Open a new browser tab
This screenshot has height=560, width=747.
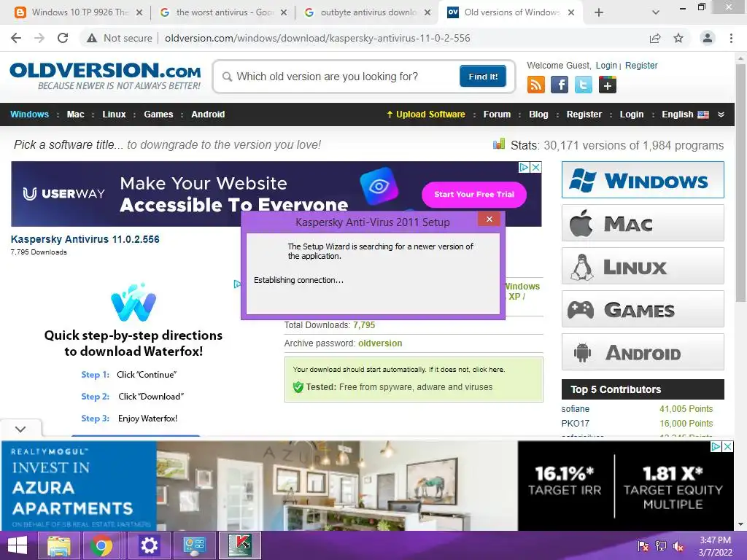pyautogui.click(x=599, y=12)
